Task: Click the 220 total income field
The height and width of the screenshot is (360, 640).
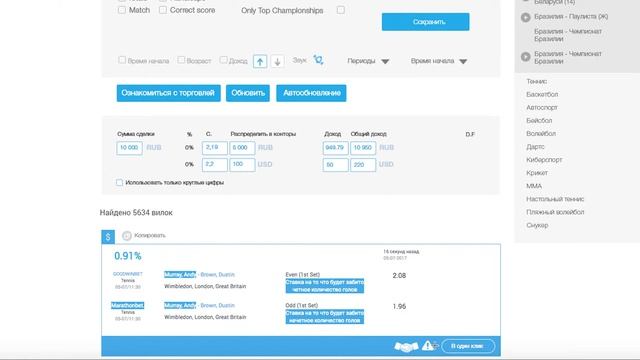Action: [x=363, y=164]
